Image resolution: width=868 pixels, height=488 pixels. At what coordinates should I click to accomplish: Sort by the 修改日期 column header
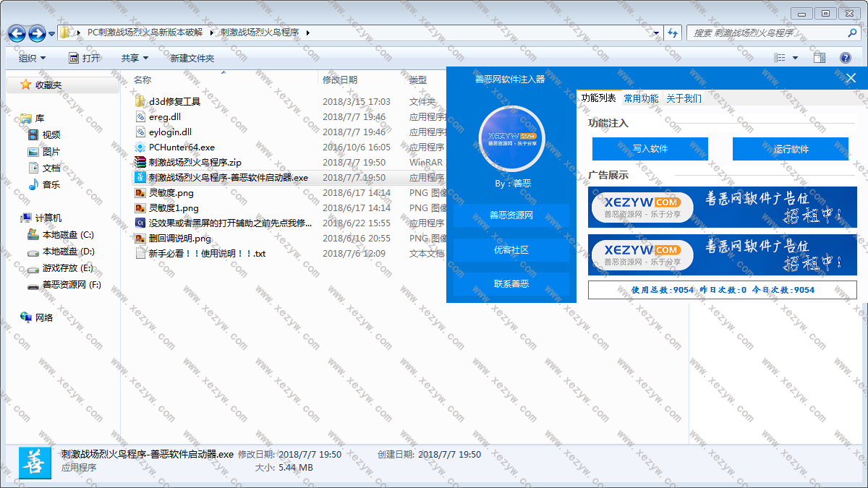pyautogui.click(x=340, y=80)
